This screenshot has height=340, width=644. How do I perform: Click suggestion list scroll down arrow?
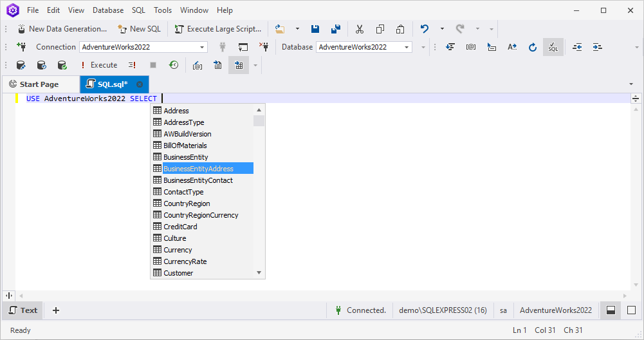[x=259, y=272]
